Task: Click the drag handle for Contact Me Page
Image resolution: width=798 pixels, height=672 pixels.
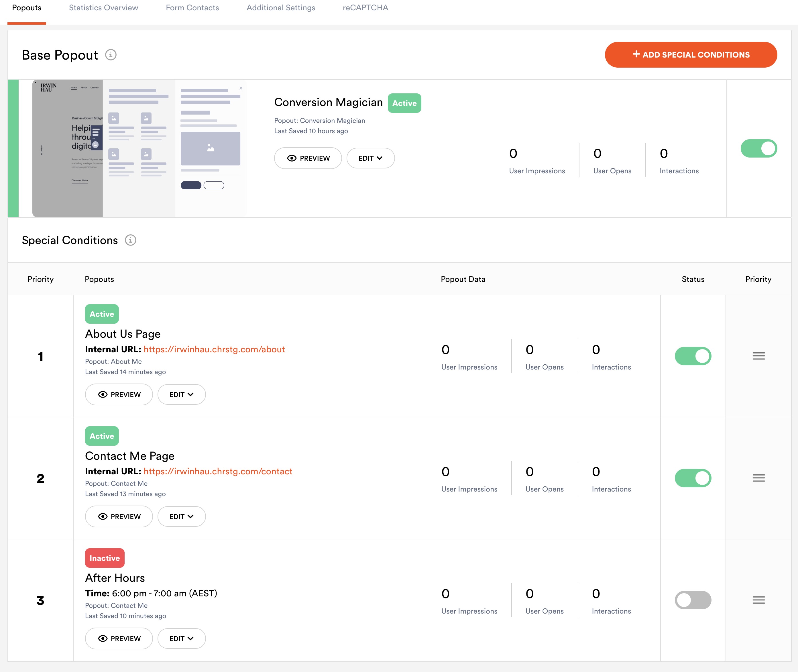Action: pos(758,478)
